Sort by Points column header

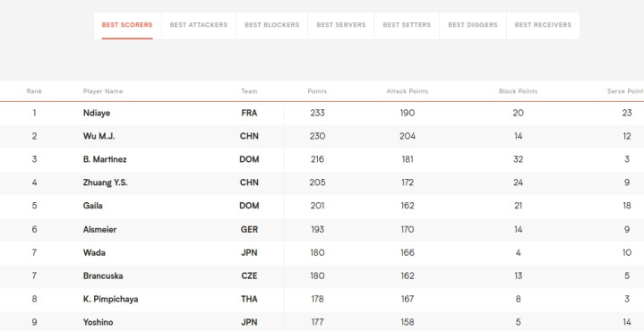[317, 91]
